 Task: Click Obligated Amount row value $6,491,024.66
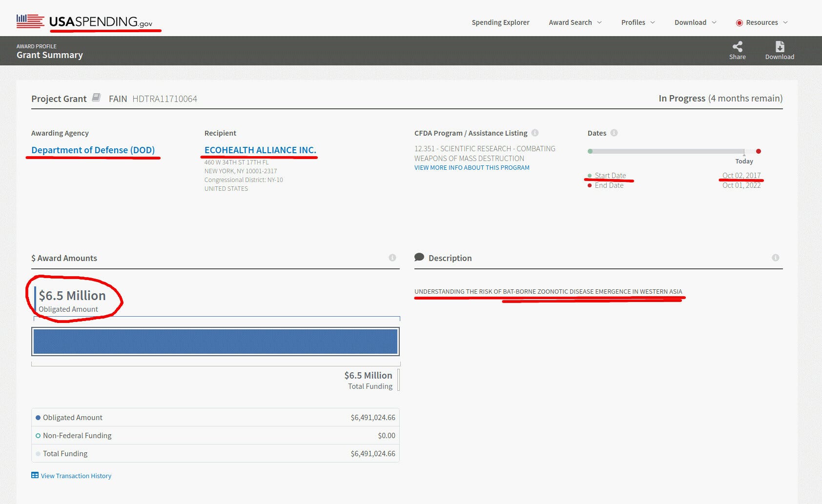[373, 418]
